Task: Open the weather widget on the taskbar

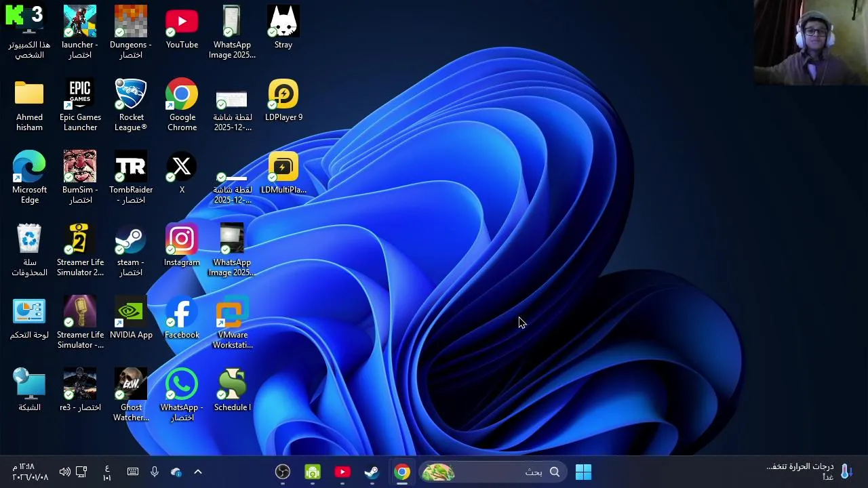Action: pos(809,472)
